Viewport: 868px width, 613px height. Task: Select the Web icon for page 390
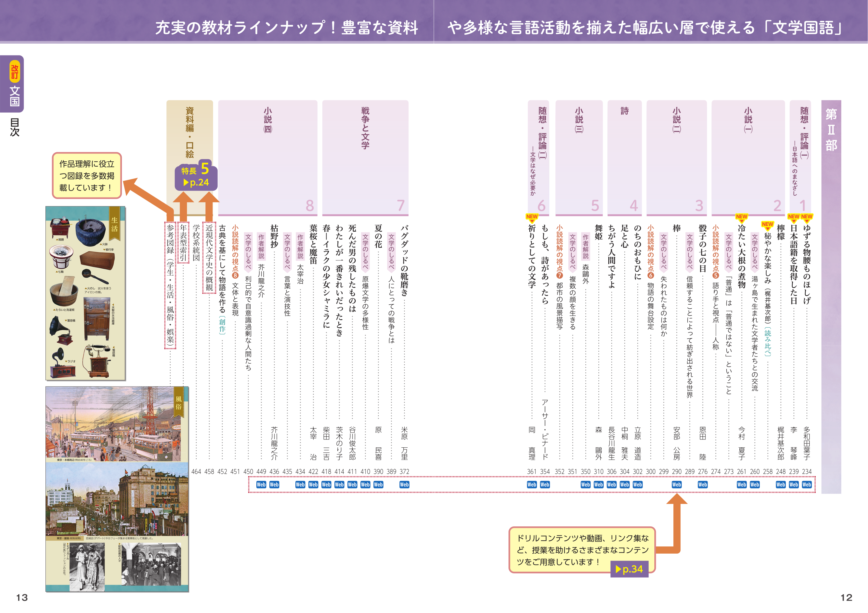tap(378, 484)
